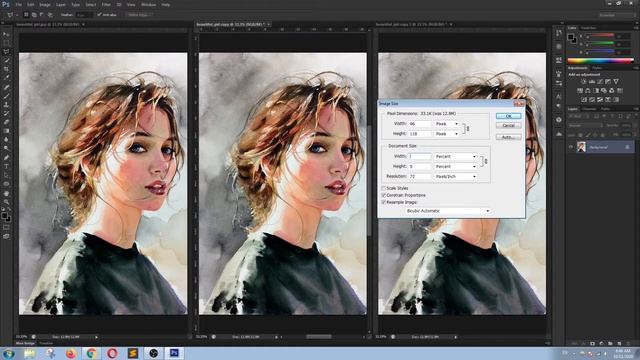Hide the Background layer with eye icon
Screen dimensions: 640x360
coord(571,147)
